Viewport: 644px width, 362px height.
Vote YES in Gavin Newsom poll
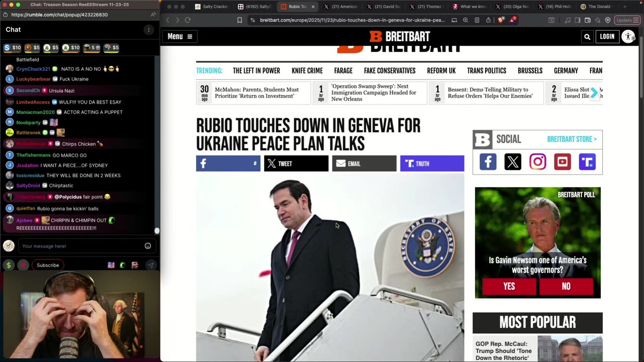(x=509, y=286)
